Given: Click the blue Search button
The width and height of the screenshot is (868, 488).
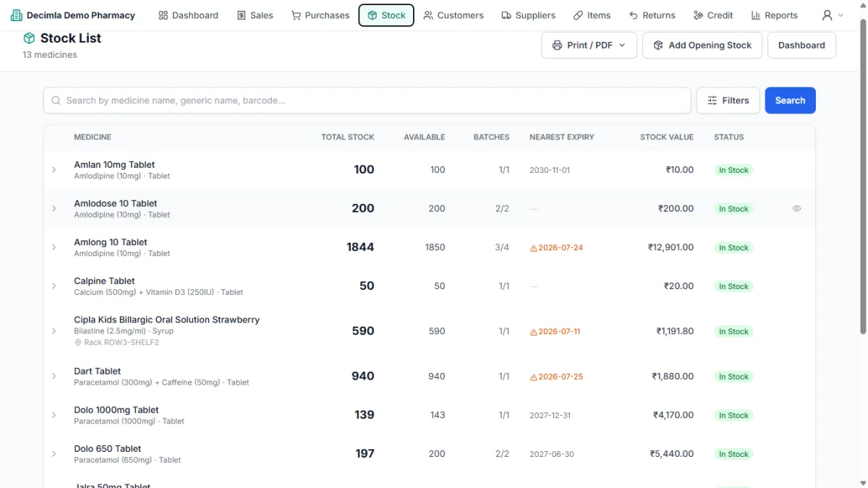Looking at the screenshot, I should [790, 100].
